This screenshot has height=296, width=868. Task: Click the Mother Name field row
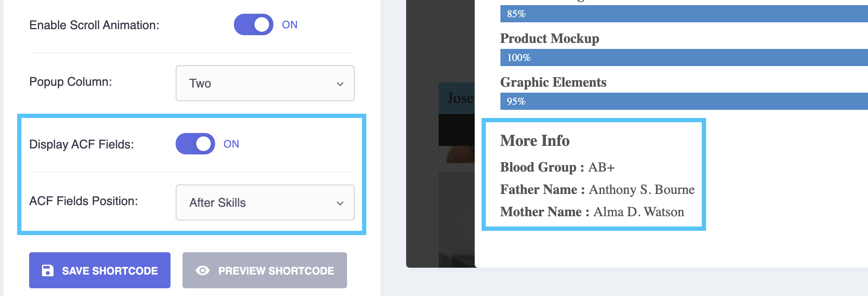592,212
